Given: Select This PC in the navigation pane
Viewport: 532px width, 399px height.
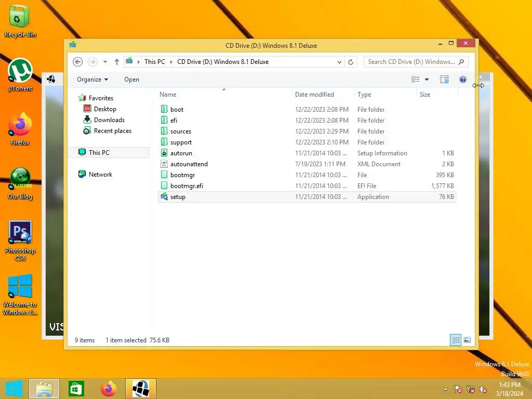Looking at the screenshot, I should pos(109,152).
